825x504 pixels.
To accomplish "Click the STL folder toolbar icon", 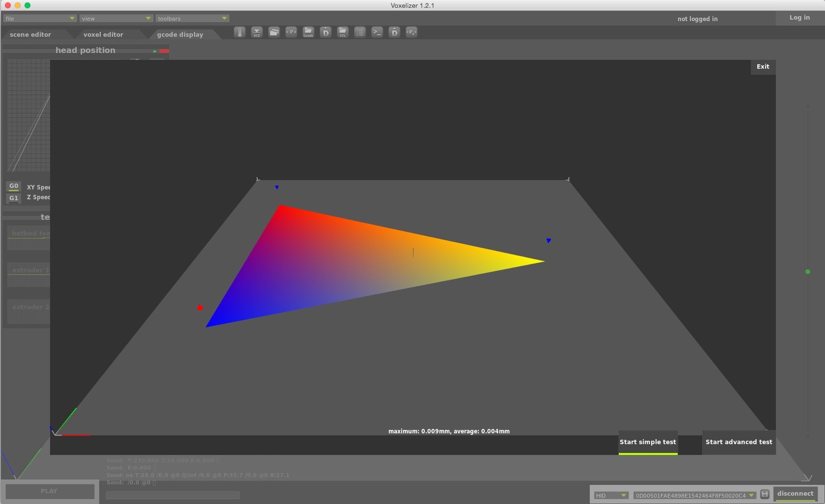I will pos(343,32).
